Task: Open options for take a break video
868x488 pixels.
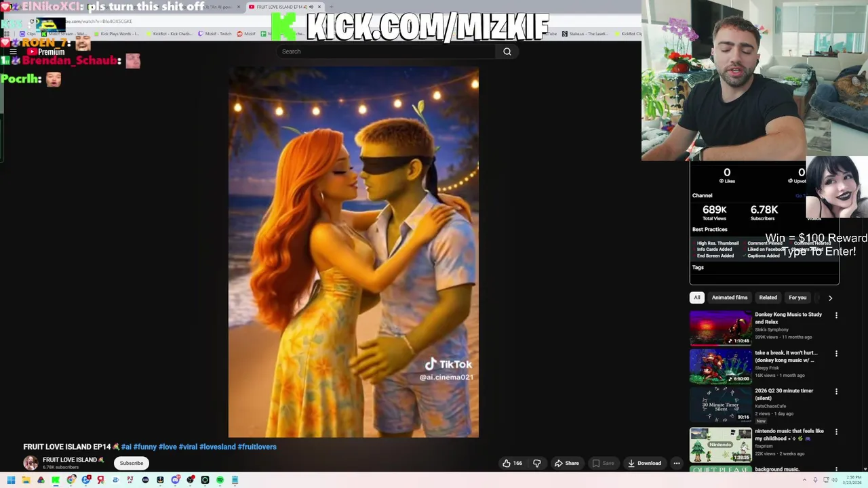Action: point(836,354)
